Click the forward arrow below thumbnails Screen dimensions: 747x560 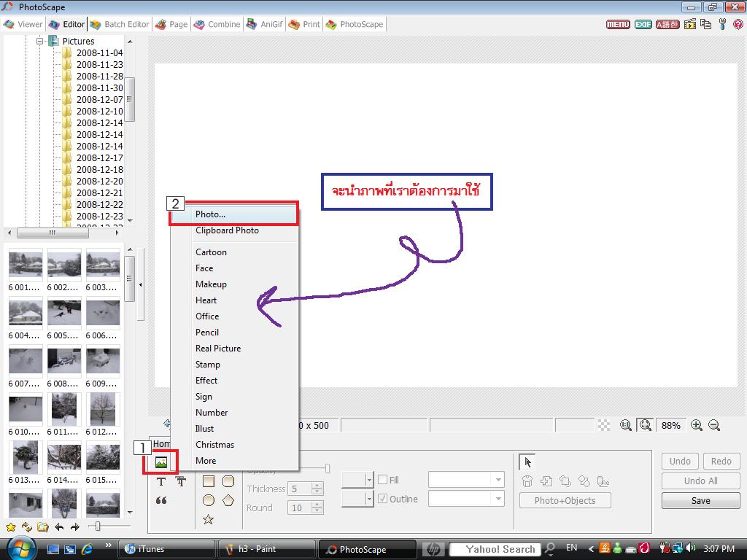click(x=75, y=527)
